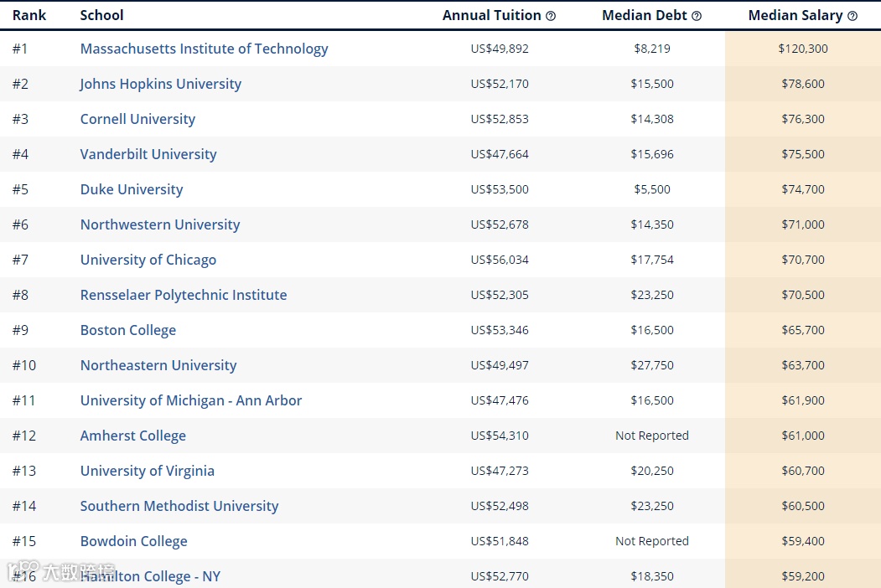Click Bowdoin College's Not Reported debt cell

tap(652, 541)
